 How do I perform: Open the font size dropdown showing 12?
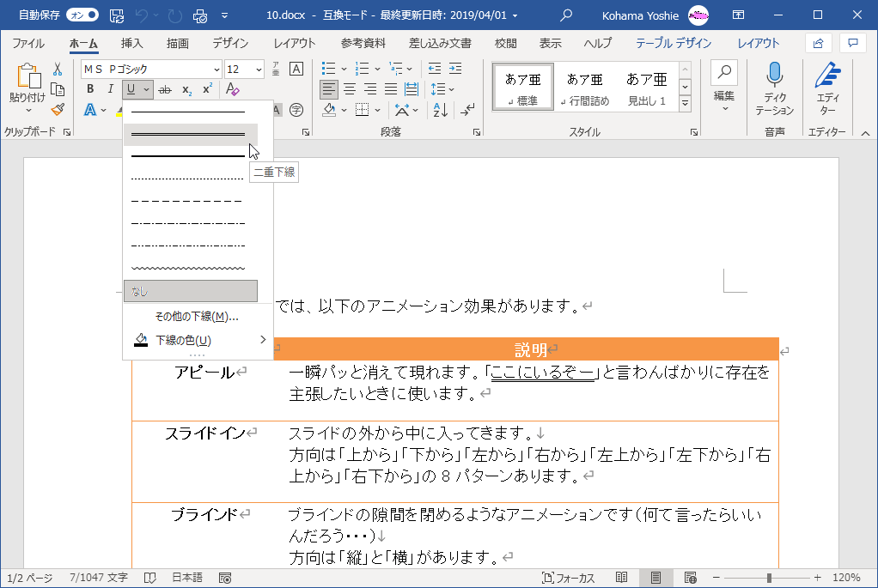click(x=259, y=70)
